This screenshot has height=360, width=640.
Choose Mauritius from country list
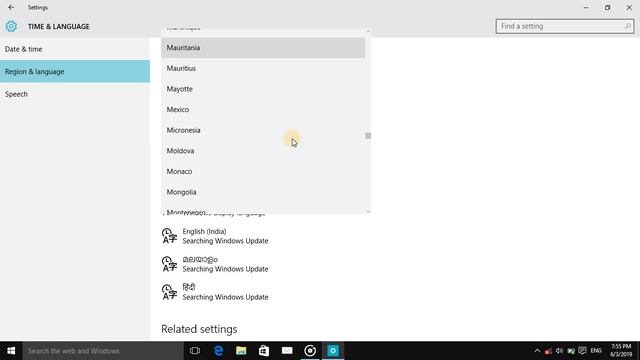(x=263, y=68)
